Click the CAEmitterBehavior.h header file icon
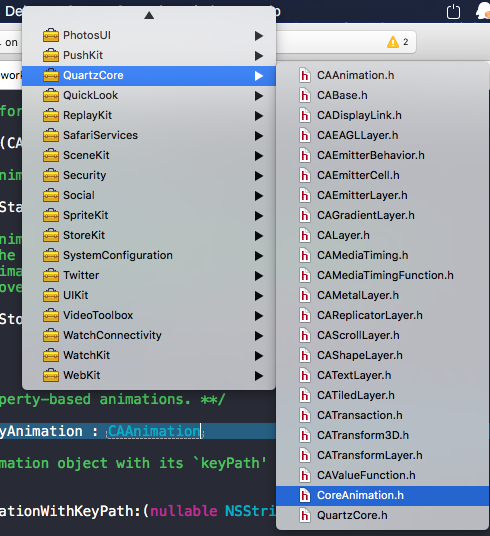This screenshot has width=490, height=536. [x=305, y=156]
